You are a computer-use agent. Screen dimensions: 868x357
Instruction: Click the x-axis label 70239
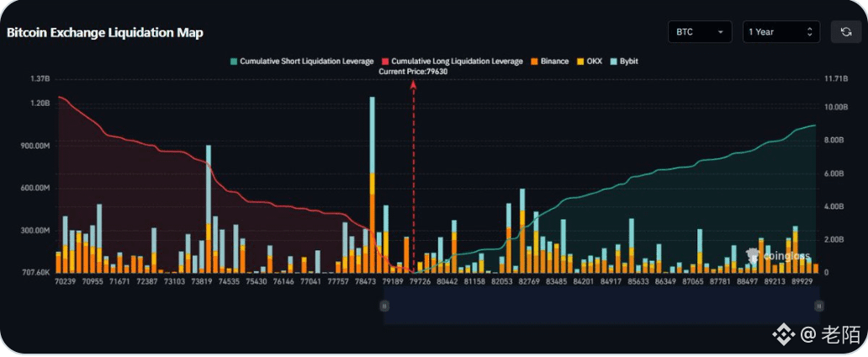coord(66,281)
